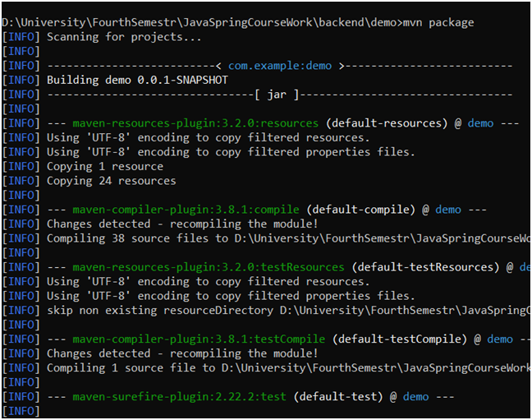
Task: Click 'Scanning for projects...' line
Action: [x=124, y=37]
